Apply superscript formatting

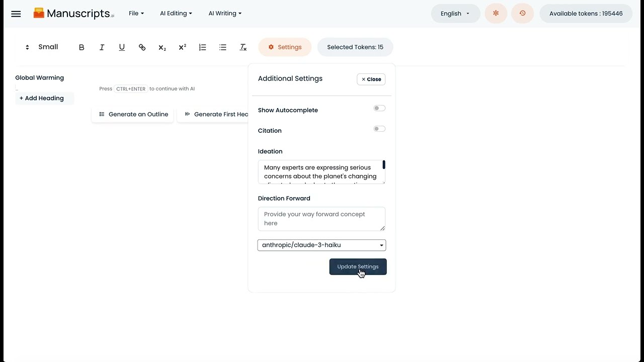[x=182, y=47]
